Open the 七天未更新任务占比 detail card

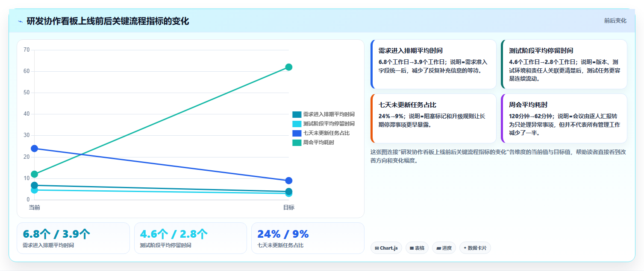[433, 119]
